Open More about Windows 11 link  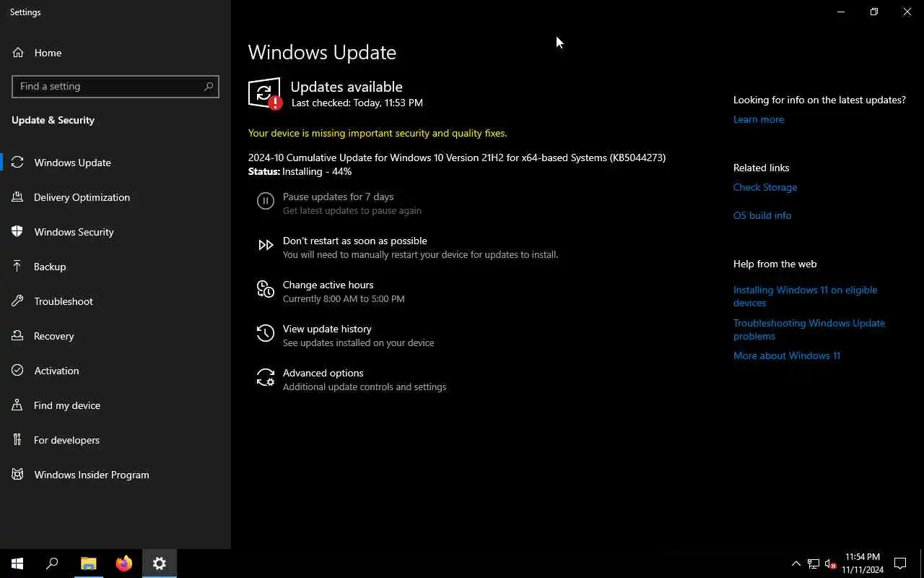tap(787, 355)
